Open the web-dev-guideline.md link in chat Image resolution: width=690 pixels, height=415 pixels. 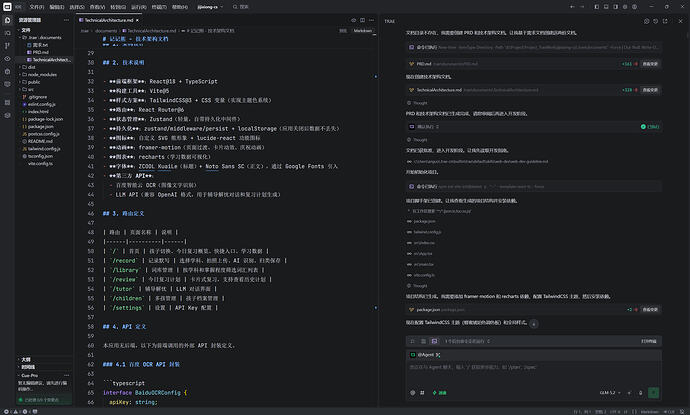coord(481,162)
